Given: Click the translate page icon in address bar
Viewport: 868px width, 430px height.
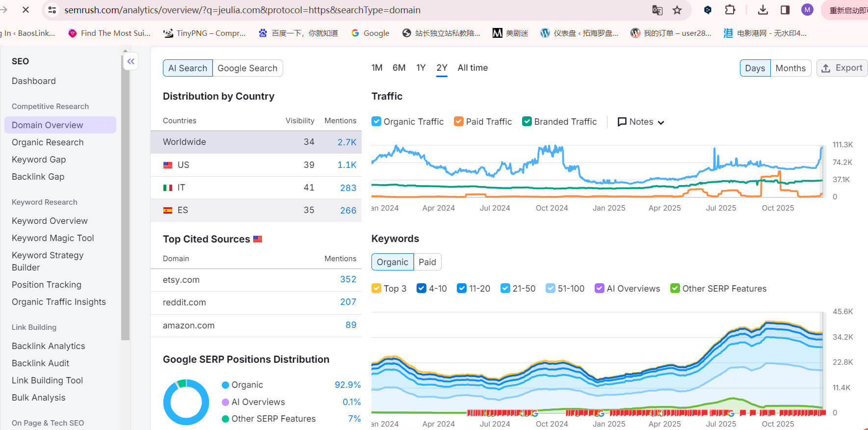Looking at the screenshot, I should (x=657, y=10).
